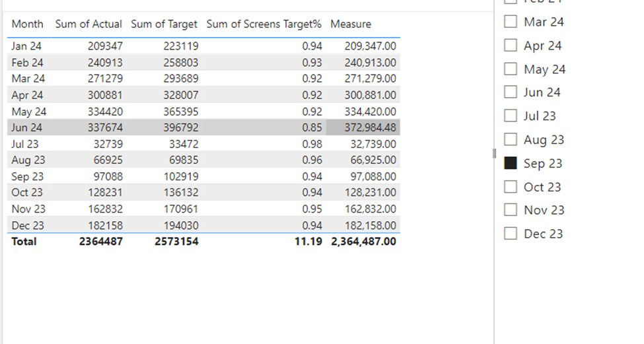
Task: Check the Mar 24 slicer checkbox
Action: click(510, 21)
